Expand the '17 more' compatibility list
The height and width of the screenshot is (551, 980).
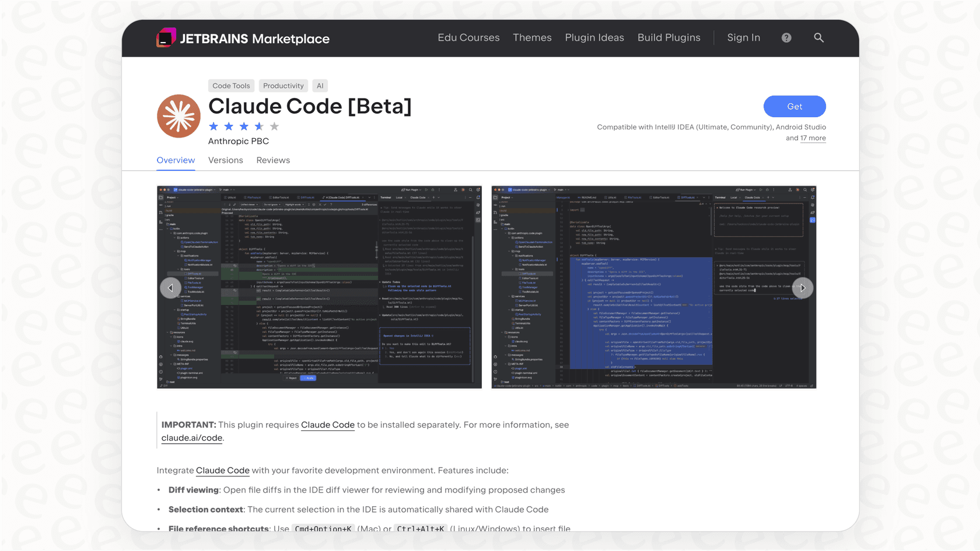click(x=813, y=138)
